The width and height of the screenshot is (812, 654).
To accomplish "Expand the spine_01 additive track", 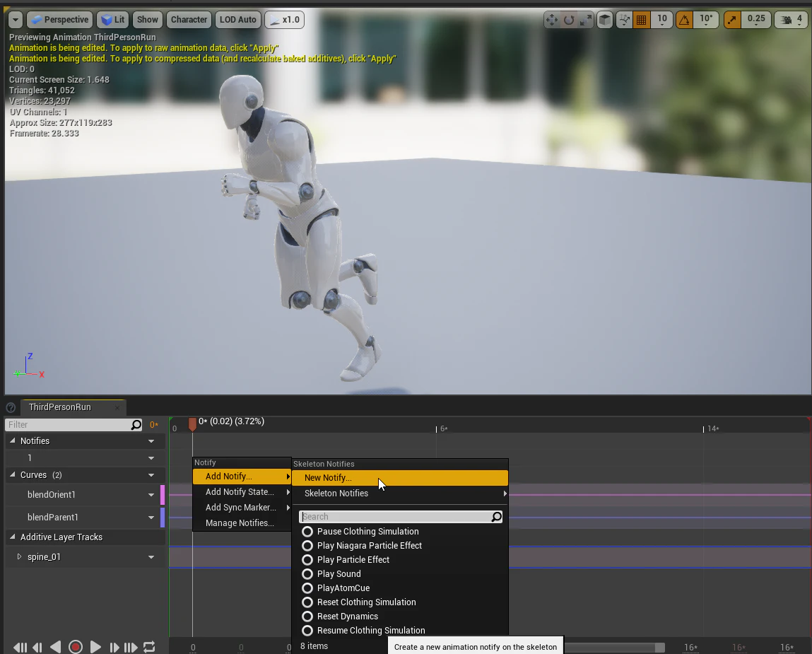I will tap(19, 556).
